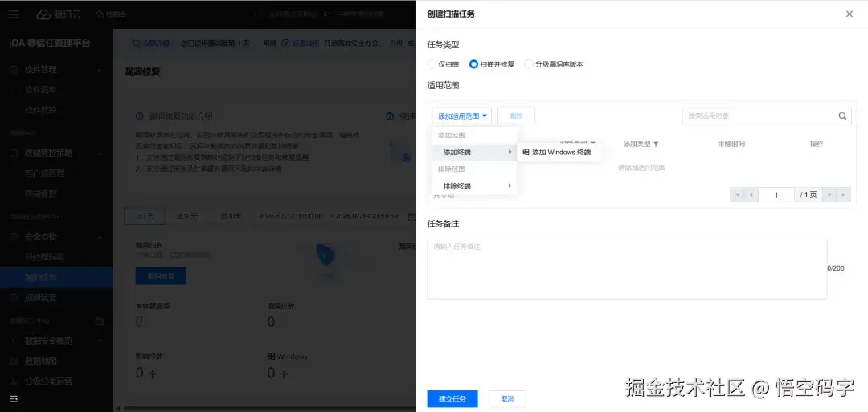This screenshot has width=868, height=412.
Task: Open 终端管控 in the sidebar
Action: 40,194
